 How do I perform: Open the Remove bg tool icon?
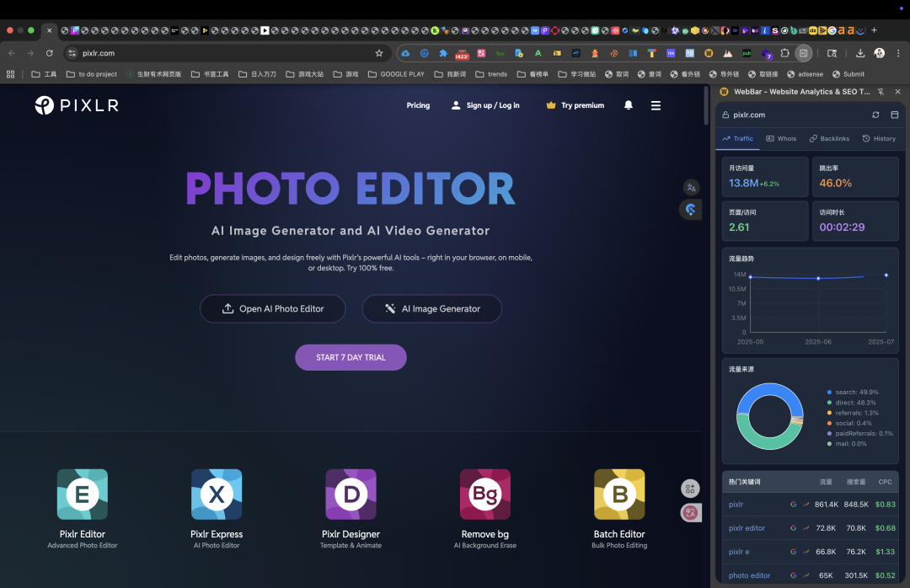pos(485,494)
